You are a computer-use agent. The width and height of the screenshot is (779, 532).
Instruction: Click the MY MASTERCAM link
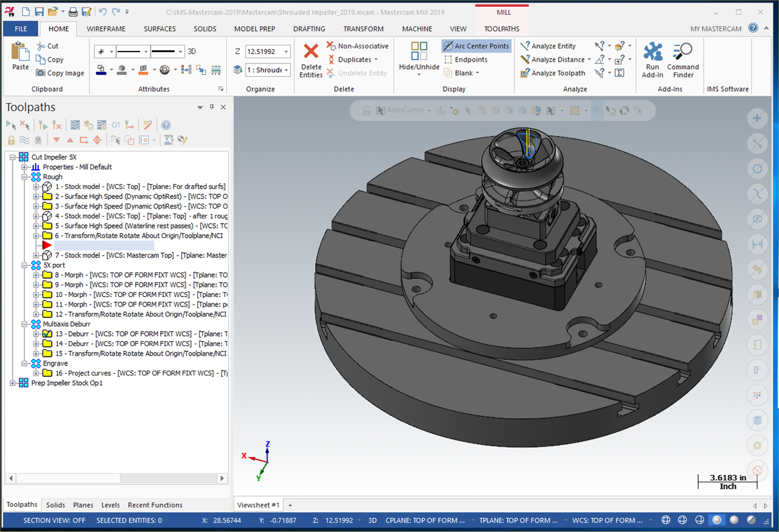[717, 29]
